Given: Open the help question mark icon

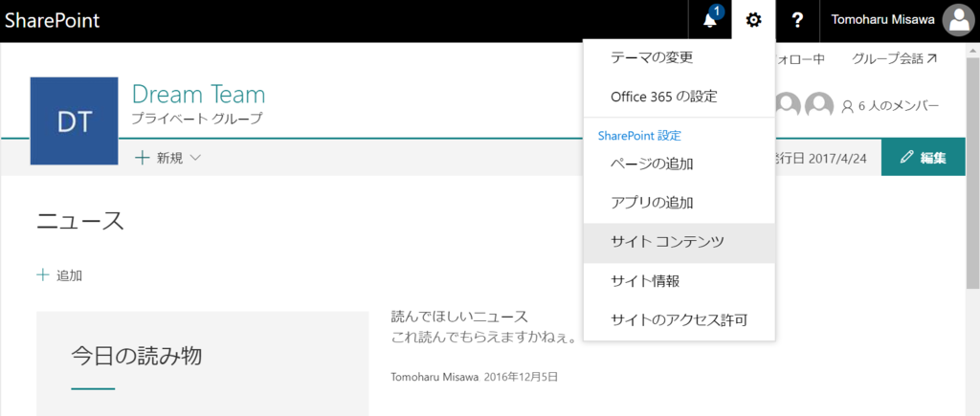Looking at the screenshot, I should click(x=797, y=21).
